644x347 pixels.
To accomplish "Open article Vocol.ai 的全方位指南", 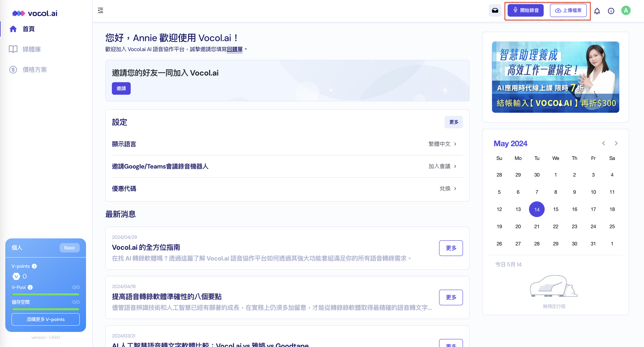I will (146, 247).
